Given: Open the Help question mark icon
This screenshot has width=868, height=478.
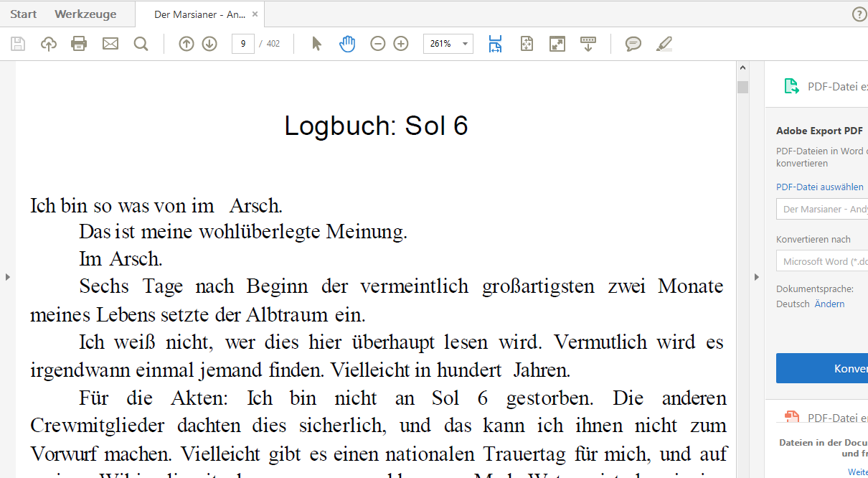Looking at the screenshot, I should point(859,14).
